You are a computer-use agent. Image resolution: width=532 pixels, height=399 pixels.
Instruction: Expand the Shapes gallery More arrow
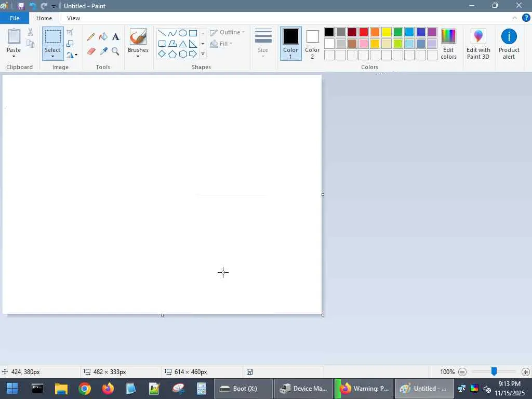click(203, 54)
